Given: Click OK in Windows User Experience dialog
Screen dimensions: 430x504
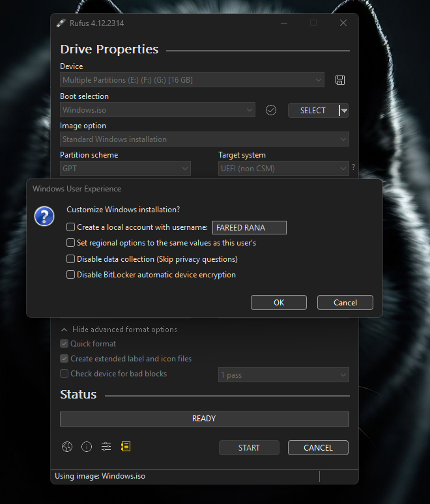Looking at the screenshot, I should pyautogui.click(x=279, y=302).
